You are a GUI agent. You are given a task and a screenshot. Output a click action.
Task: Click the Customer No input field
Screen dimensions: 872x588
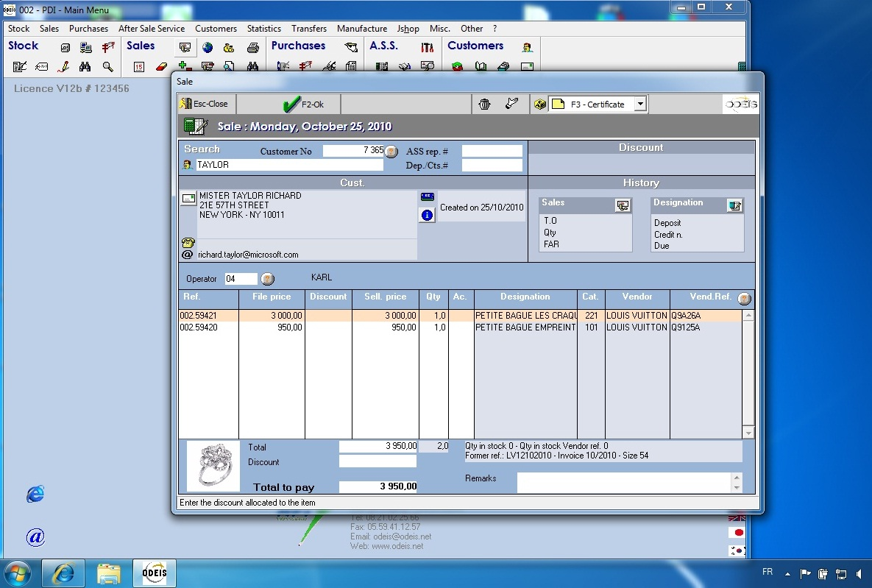(x=354, y=151)
